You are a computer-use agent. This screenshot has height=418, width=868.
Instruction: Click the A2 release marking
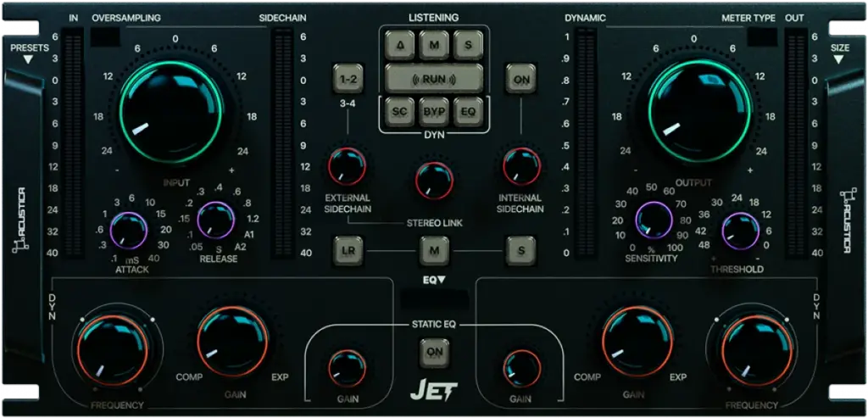[x=240, y=247]
